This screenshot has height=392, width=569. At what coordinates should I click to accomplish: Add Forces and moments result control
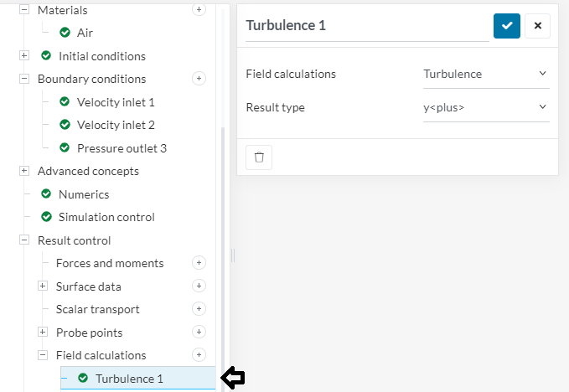(199, 263)
